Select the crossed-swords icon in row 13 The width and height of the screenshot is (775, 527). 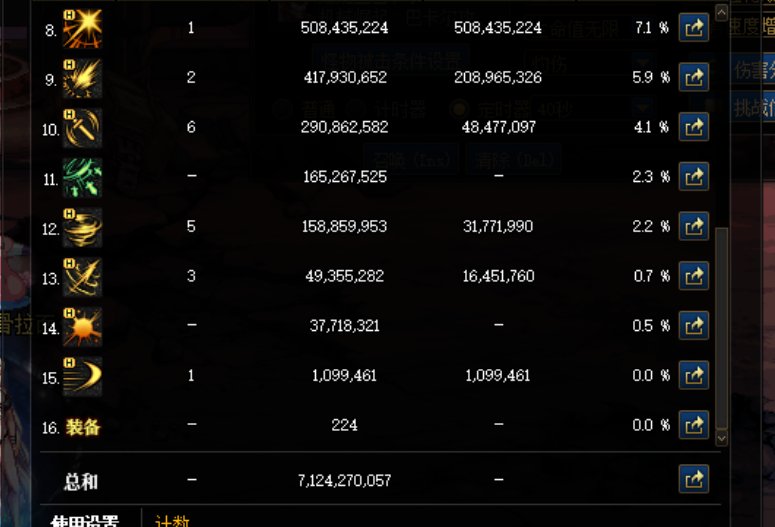click(82, 277)
